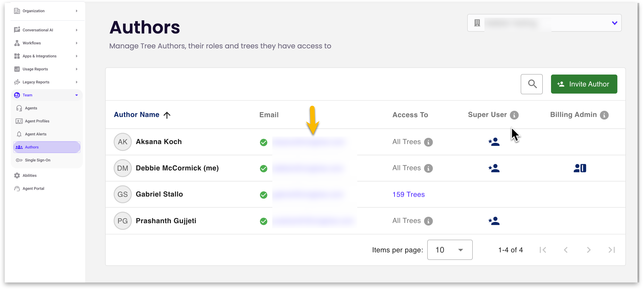Open Gabriel Stallo's 159 Trees link
Viewport: 644px width, 289px height.
[x=408, y=194]
